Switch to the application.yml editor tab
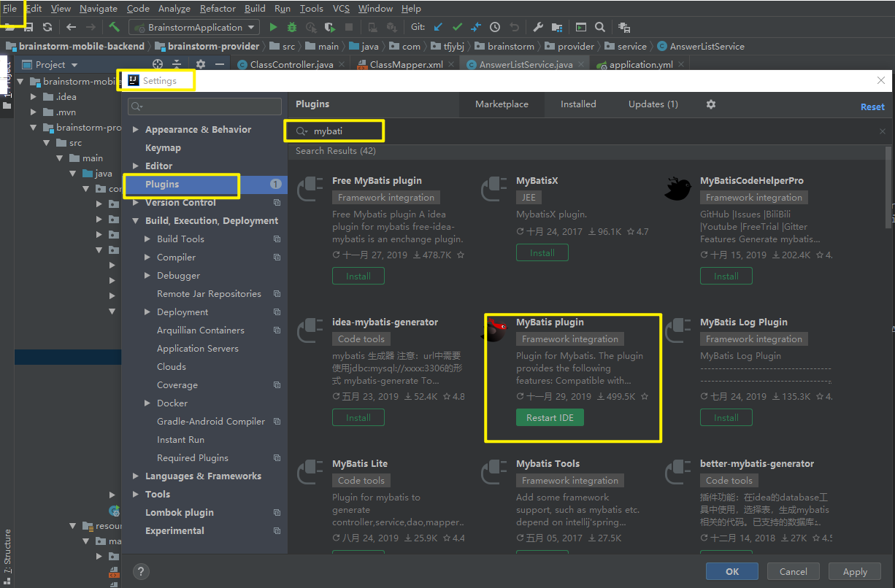This screenshot has width=895, height=588. point(641,64)
